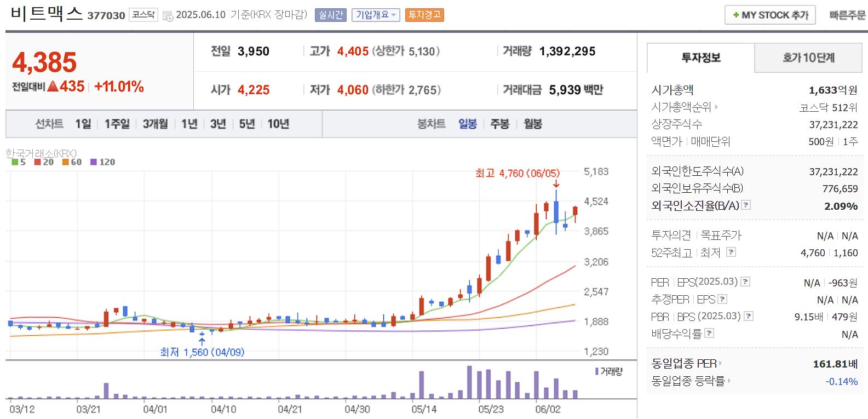Open the help icon next to 52주최고 최저

click(x=731, y=252)
